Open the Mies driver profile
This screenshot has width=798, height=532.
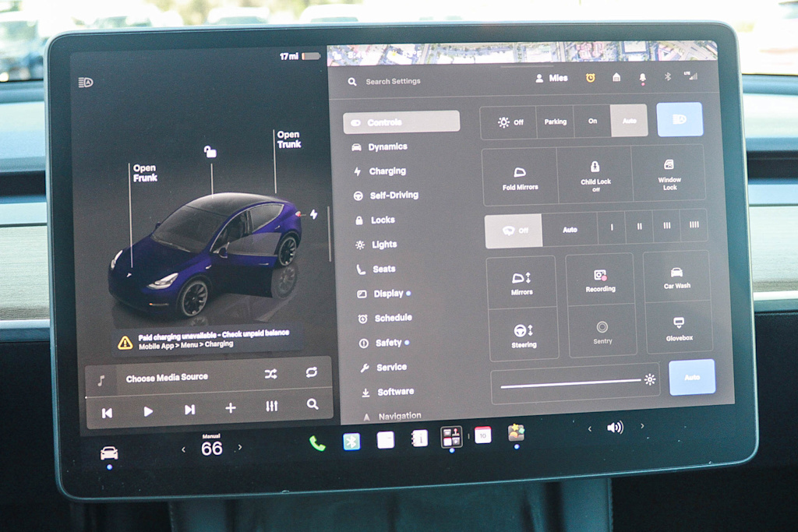(x=552, y=79)
